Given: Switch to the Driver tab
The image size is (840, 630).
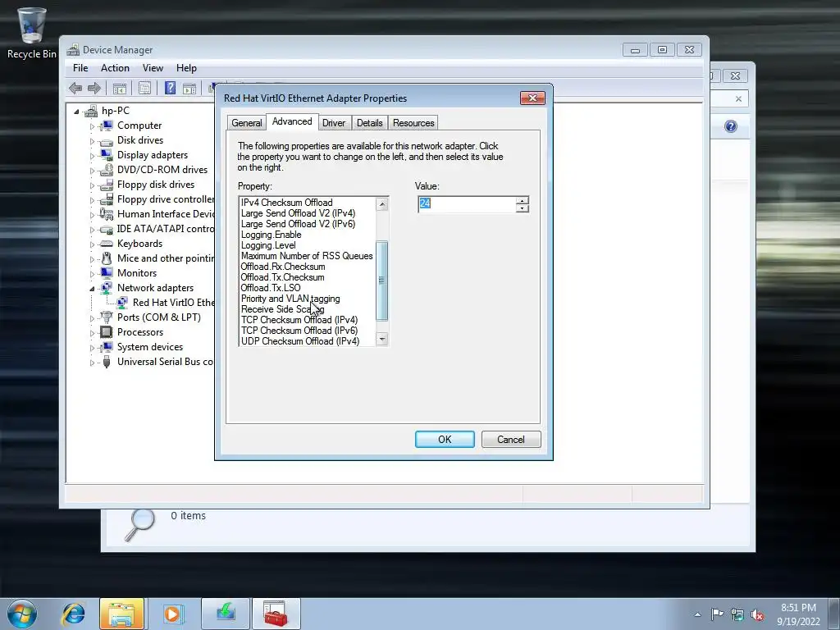Looking at the screenshot, I should (334, 123).
